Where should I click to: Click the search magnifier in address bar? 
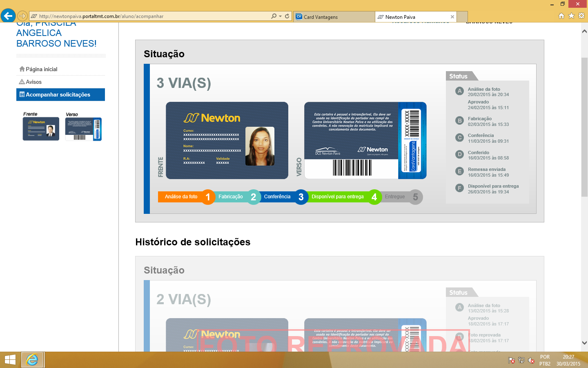click(x=274, y=16)
